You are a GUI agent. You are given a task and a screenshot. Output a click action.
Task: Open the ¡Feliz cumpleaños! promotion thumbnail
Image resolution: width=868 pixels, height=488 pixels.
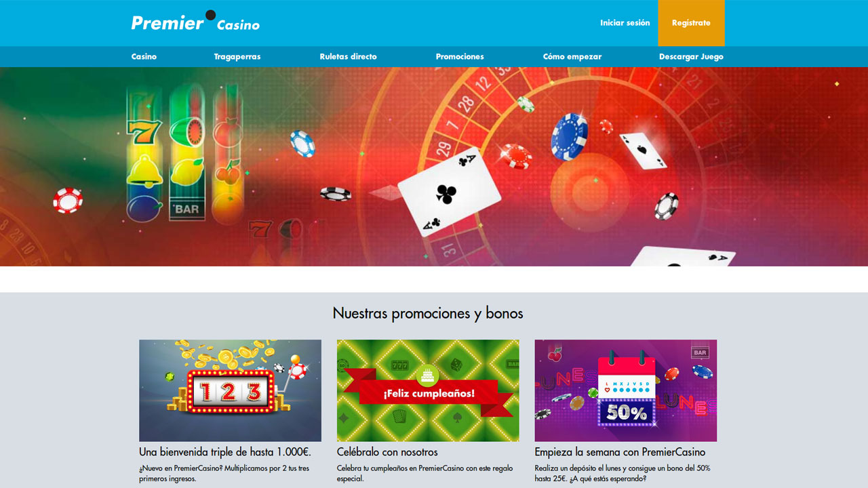tap(428, 390)
